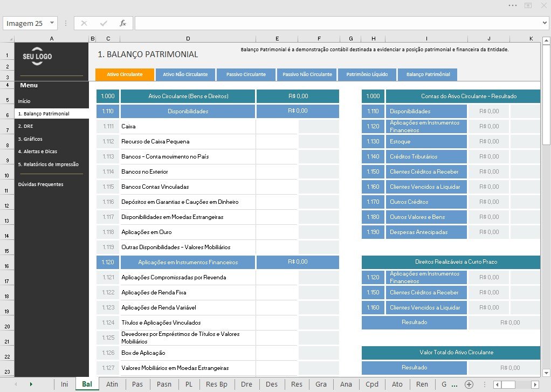The height and width of the screenshot is (392, 551).
Task: Open the PL sheet tab
Action: click(189, 384)
